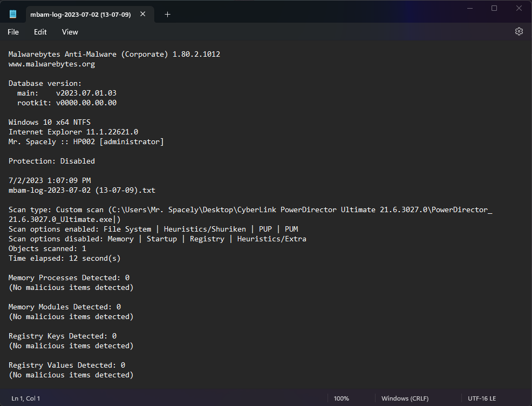Click 'No malicious items detected' under Memory Processes

(71, 288)
